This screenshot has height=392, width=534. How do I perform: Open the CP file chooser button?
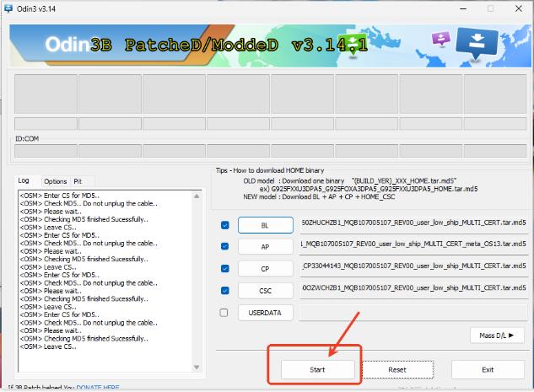click(x=265, y=269)
